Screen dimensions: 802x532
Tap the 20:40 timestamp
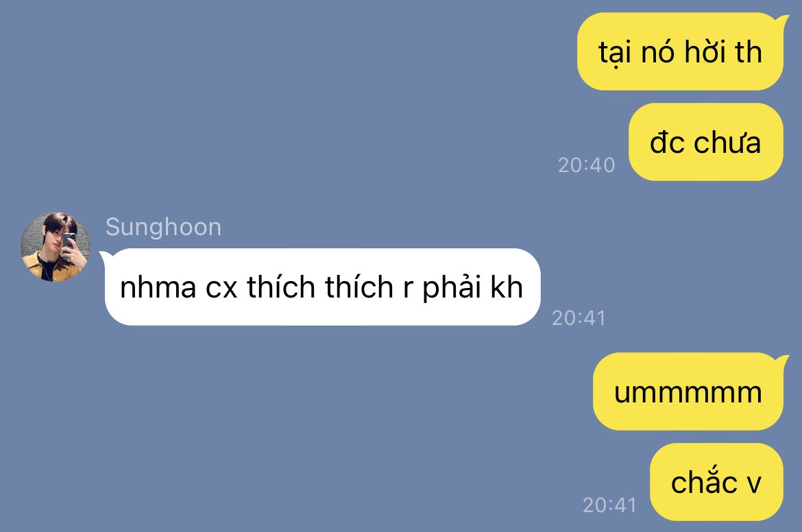pos(586,165)
